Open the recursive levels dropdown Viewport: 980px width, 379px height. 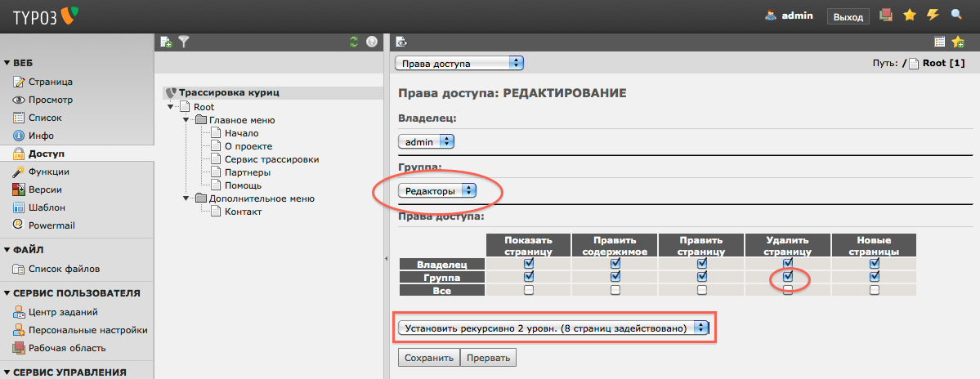(553, 327)
